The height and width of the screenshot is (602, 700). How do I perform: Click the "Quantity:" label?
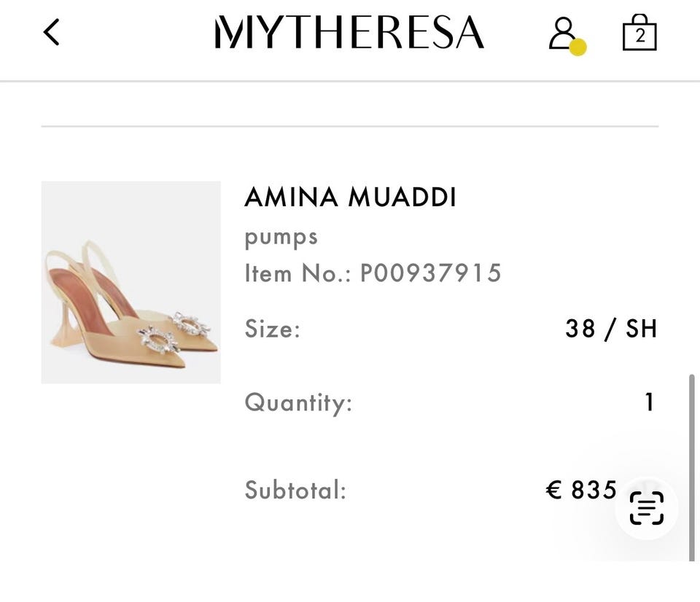pyautogui.click(x=297, y=402)
